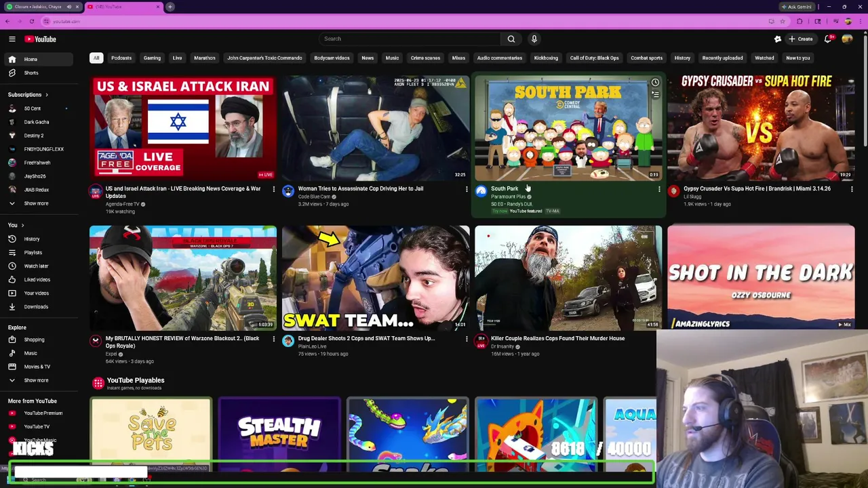Open Dark Gacha subscription channel
868x488 pixels.
[38, 122]
